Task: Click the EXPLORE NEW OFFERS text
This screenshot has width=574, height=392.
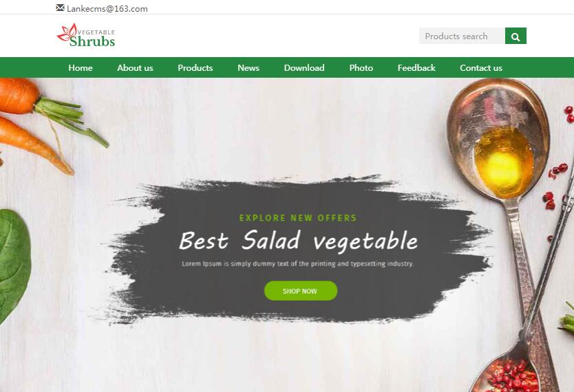Action: coord(298,218)
